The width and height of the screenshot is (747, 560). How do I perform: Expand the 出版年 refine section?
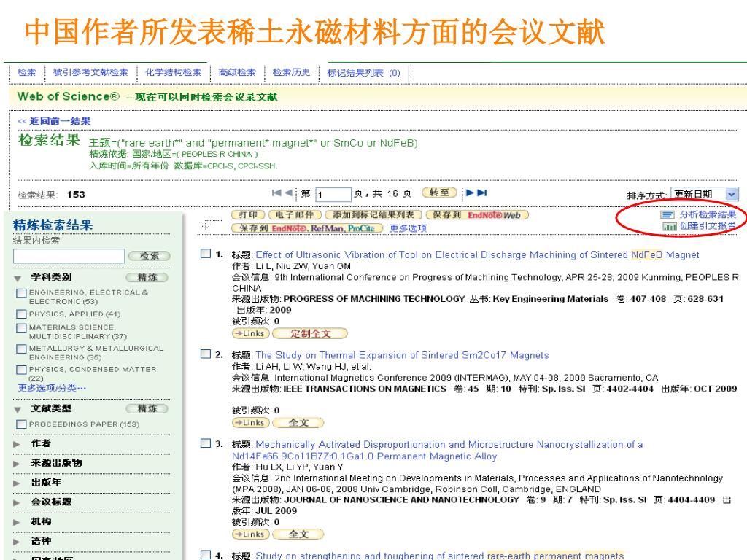18,483
